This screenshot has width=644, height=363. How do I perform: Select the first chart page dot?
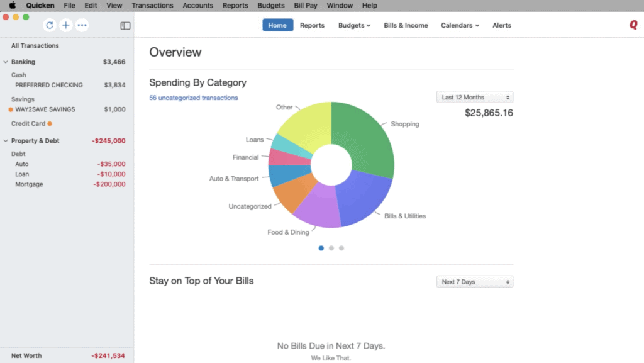[321, 248]
